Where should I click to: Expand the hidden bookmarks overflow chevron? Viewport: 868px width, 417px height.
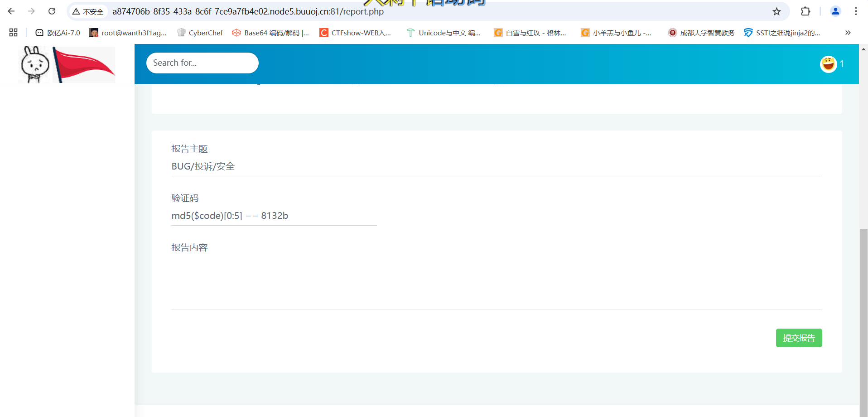tap(848, 33)
